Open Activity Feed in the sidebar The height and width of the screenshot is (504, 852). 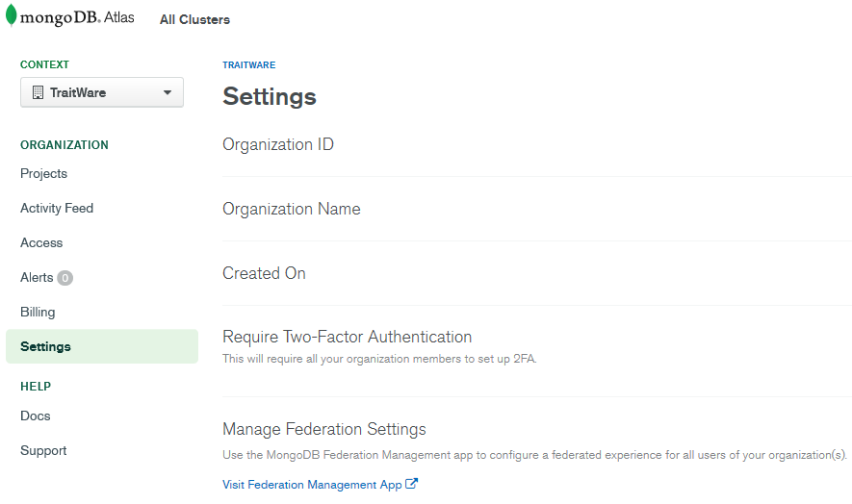click(x=57, y=208)
